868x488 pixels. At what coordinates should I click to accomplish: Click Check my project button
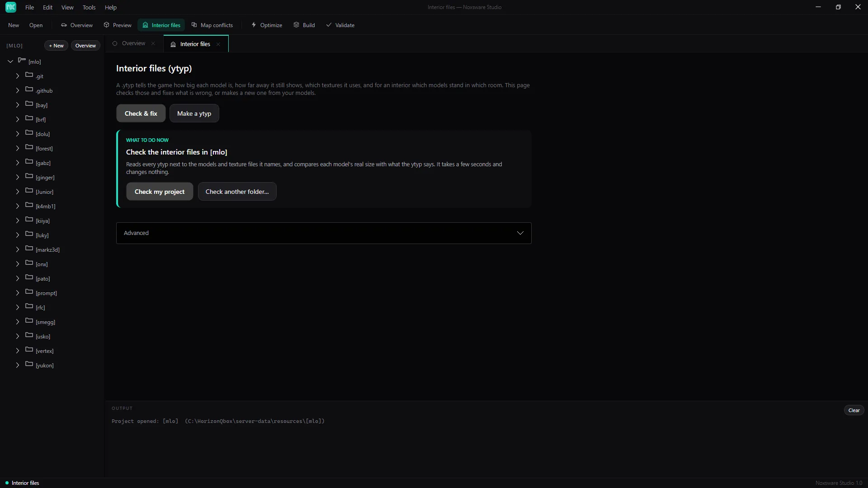coord(160,192)
